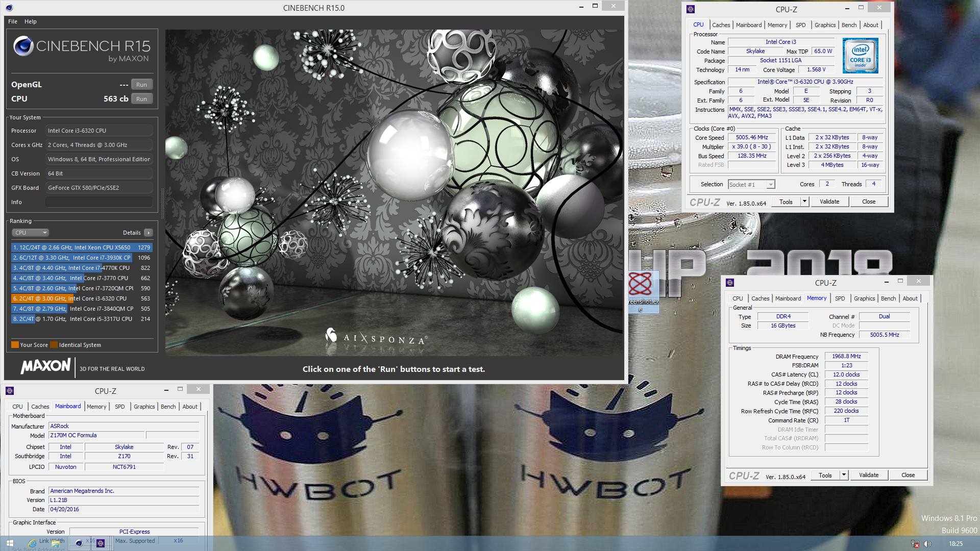Viewport: 980px width, 551px height.
Task: Switch to CPU-Z via taskbar icon
Action: click(x=101, y=543)
